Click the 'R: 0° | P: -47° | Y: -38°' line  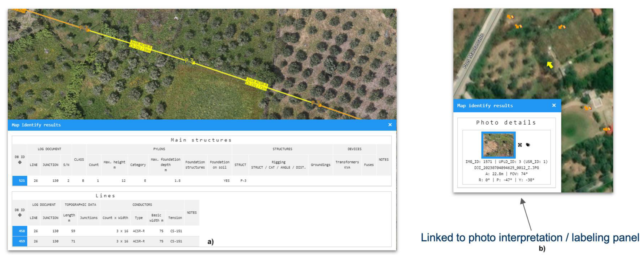506,180
